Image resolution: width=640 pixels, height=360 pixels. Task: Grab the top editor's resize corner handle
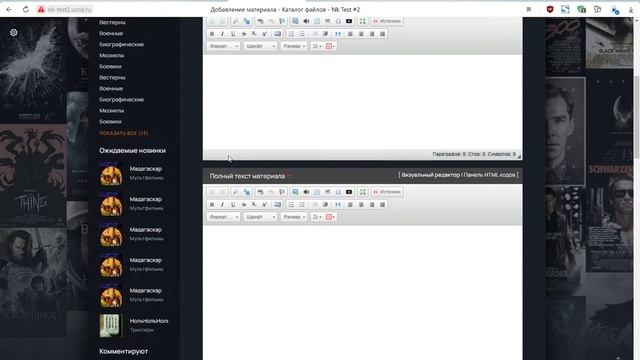519,156
